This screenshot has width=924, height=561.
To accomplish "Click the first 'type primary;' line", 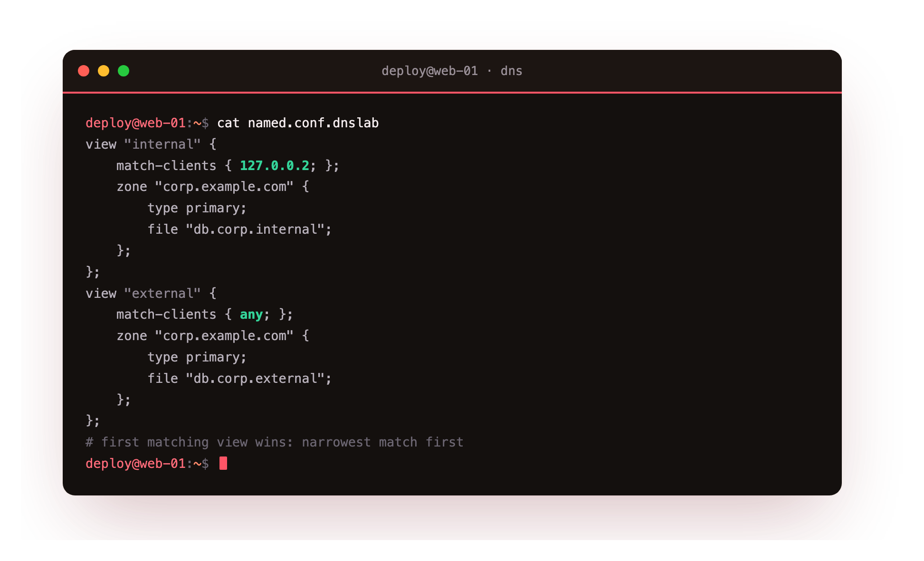I will click(x=197, y=209).
